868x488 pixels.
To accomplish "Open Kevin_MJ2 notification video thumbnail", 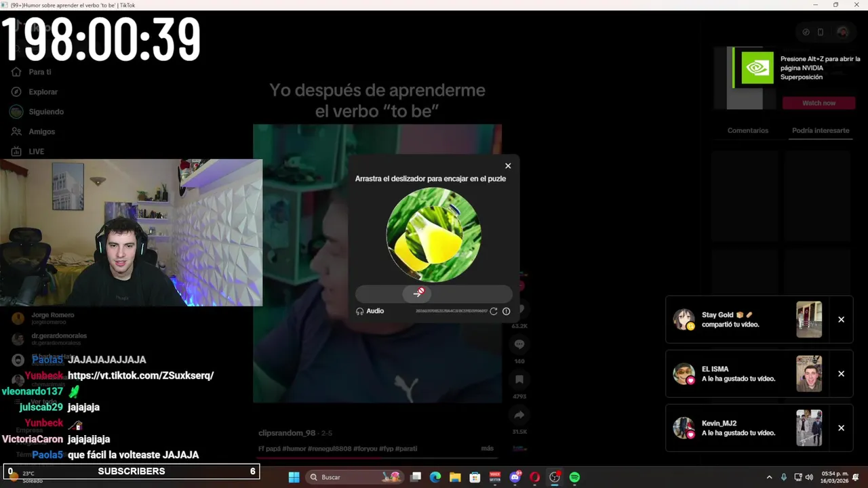I will [x=809, y=428].
